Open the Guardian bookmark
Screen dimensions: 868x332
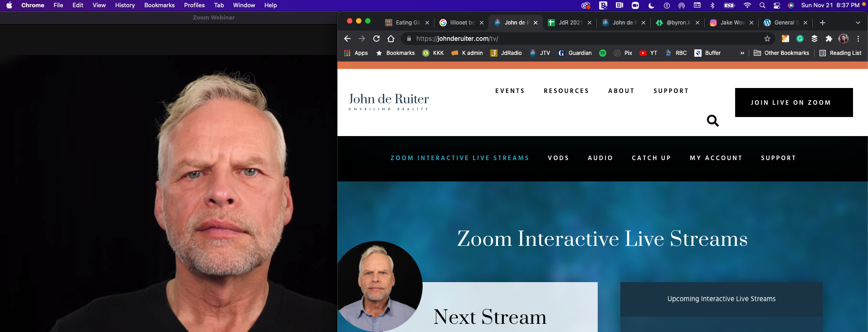[x=575, y=53]
